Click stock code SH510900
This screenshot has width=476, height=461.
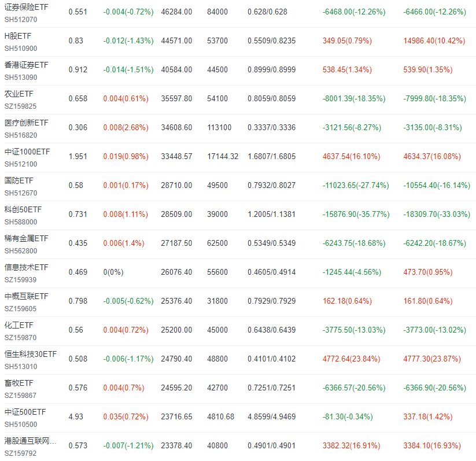click(x=21, y=48)
